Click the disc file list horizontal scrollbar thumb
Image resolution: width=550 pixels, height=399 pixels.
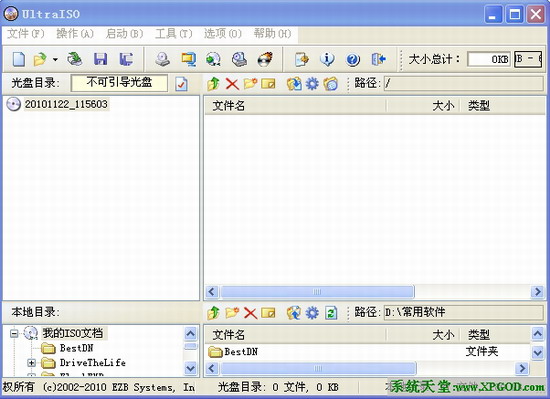click(x=317, y=292)
